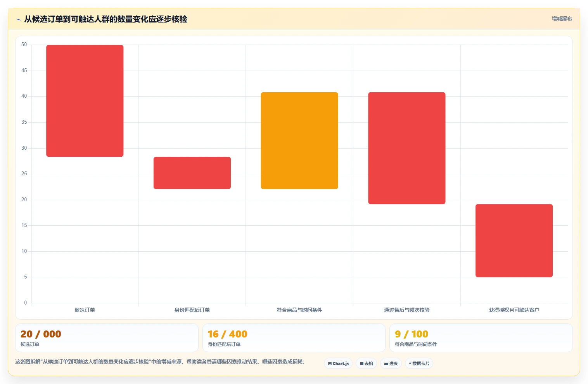Image resolution: width=588 pixels, height=384 pixels.
Task: Open the 20 / 000 候选订单 data card
Action: (x=107, y=338)
